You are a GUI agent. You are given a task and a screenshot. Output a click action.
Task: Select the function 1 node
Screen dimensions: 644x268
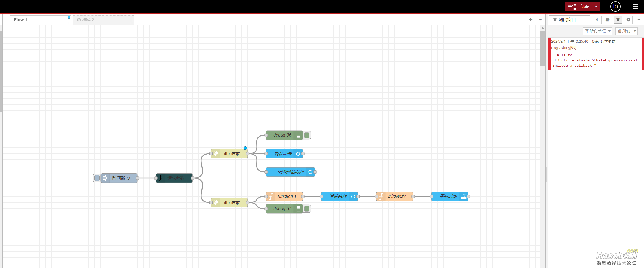click(284, 196)
